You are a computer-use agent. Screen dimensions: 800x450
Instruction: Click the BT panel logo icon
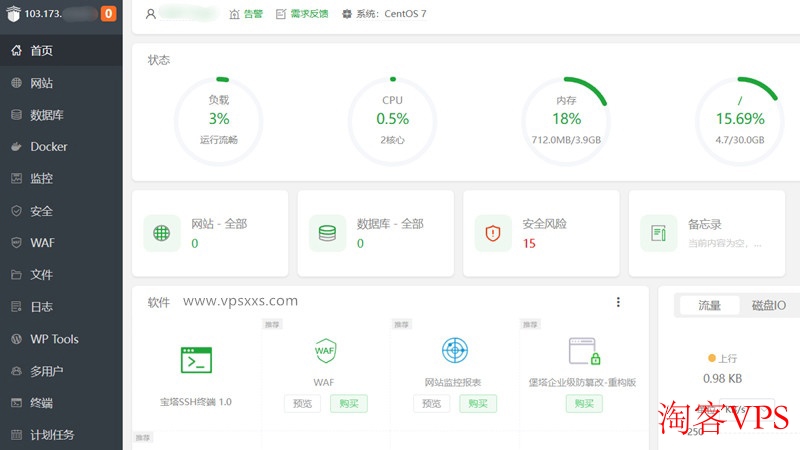point(13,14)
